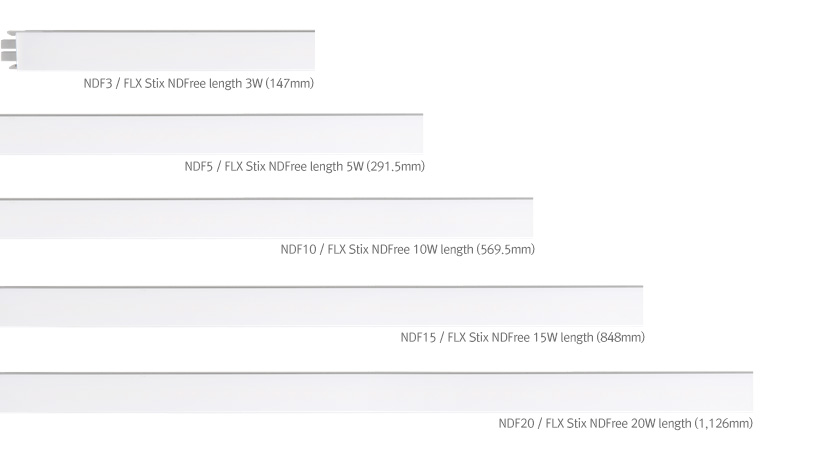The width and height of the screenshot is (821, 467).
Task: Select the "10W" wattage in the NDF10 label
Action: tap(425, 249)
